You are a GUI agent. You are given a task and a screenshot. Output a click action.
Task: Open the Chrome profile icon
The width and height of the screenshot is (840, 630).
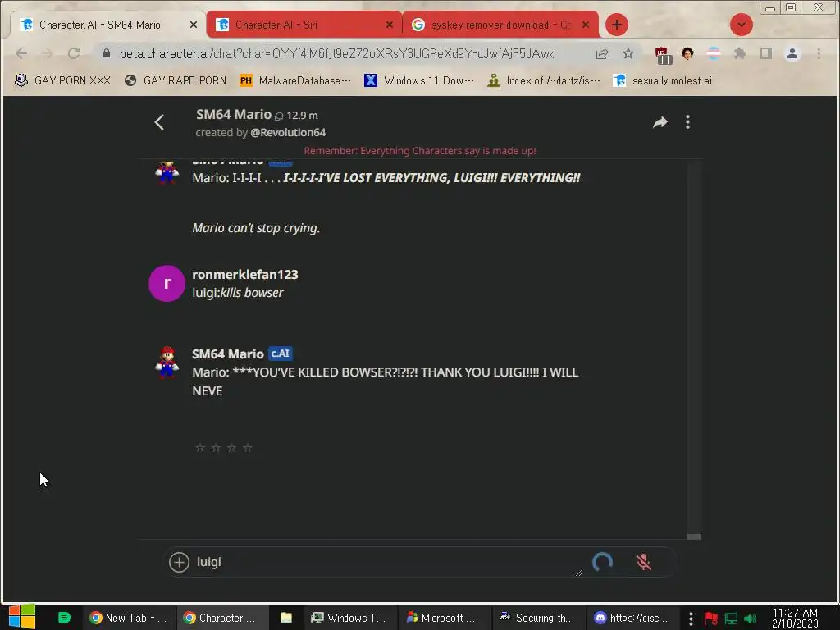point(792,53)
